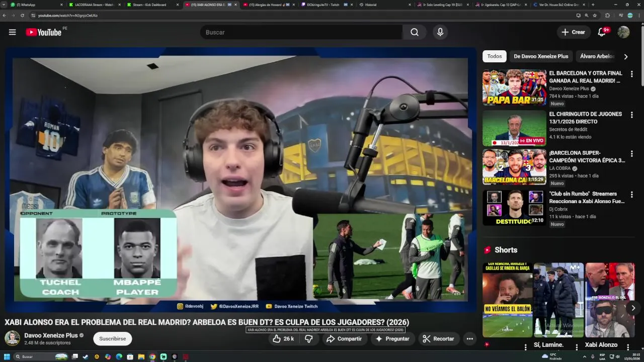The height and width of the screenshot is (362, 644).
Task: Open Davoo Xeneize Plus channel name
Action: (x=51, y=335)
